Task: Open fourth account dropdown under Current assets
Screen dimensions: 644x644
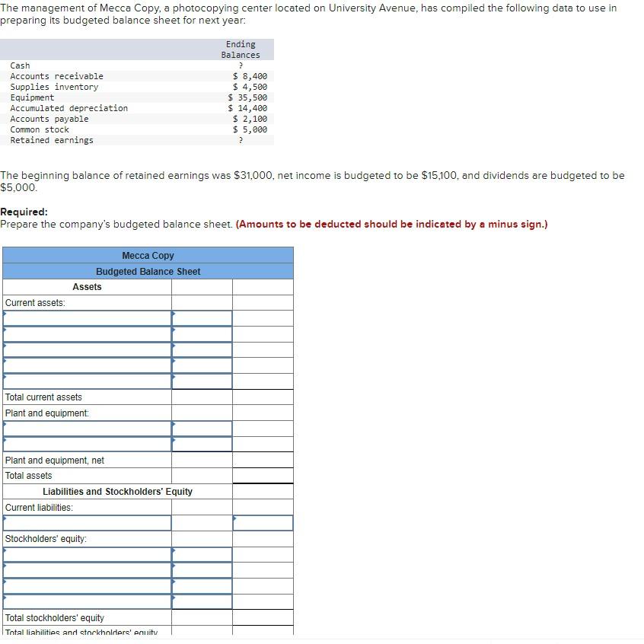Action: [87, 365]
